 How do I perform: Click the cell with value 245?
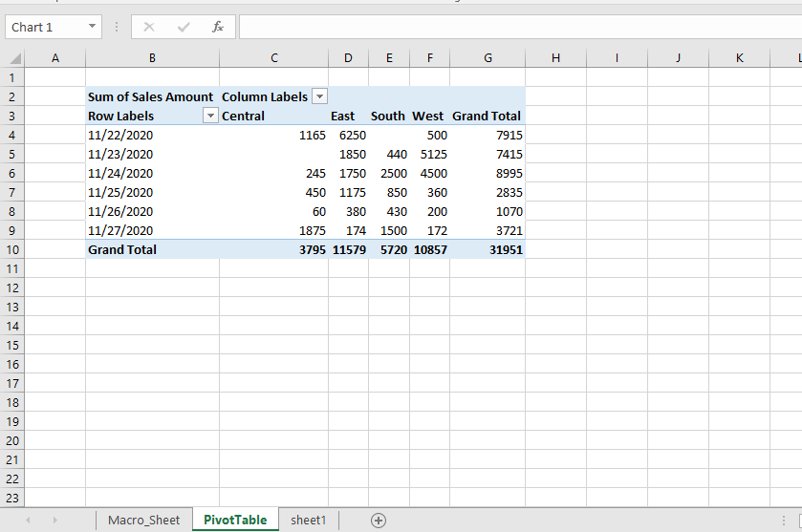point(274,173)
